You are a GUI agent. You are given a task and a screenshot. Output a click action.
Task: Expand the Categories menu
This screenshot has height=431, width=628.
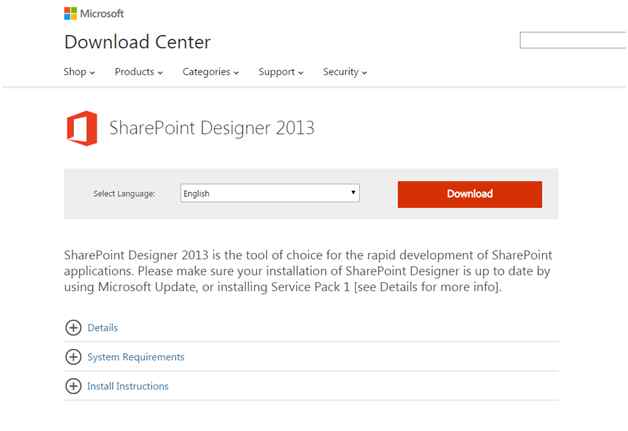[x=209, y=72]
